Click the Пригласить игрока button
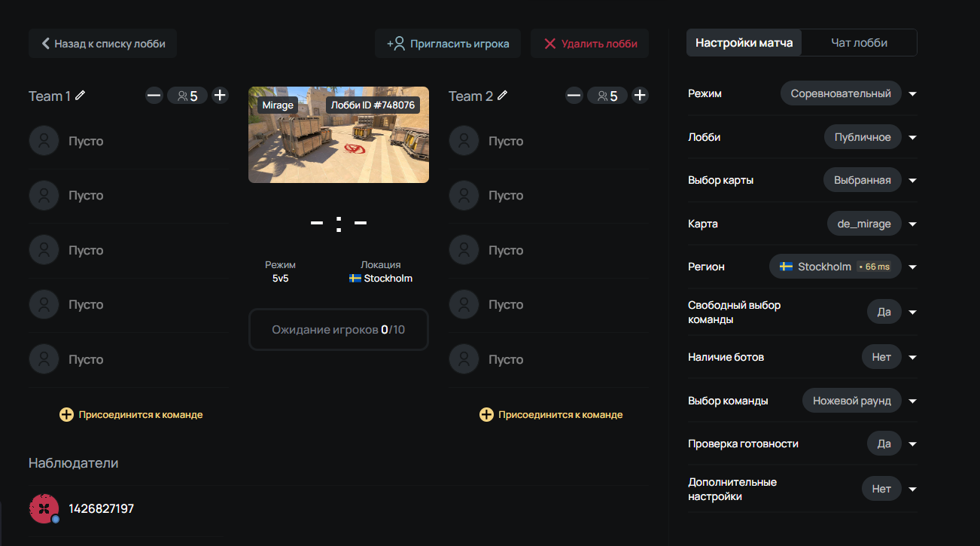This screenshot has width=980, height=546. coord(448,44)
